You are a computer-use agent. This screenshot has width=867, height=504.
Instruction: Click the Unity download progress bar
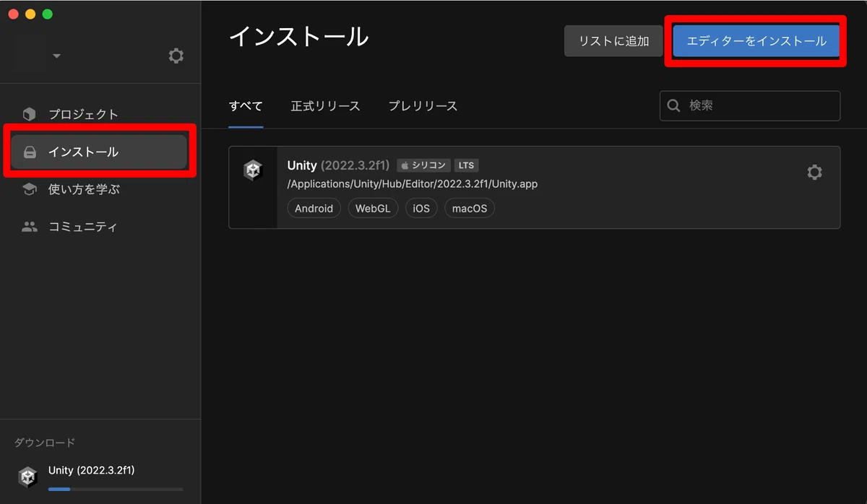coord(116,490)
